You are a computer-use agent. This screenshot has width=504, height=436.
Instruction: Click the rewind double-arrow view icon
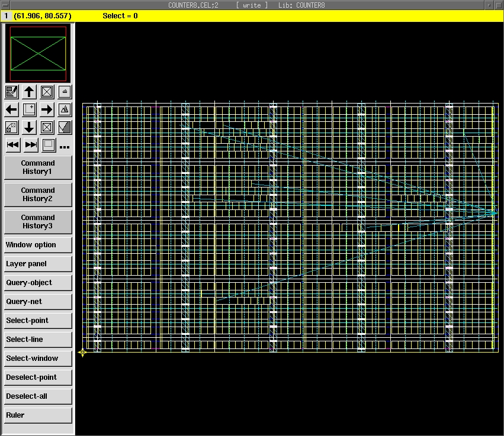click(12, 144)
